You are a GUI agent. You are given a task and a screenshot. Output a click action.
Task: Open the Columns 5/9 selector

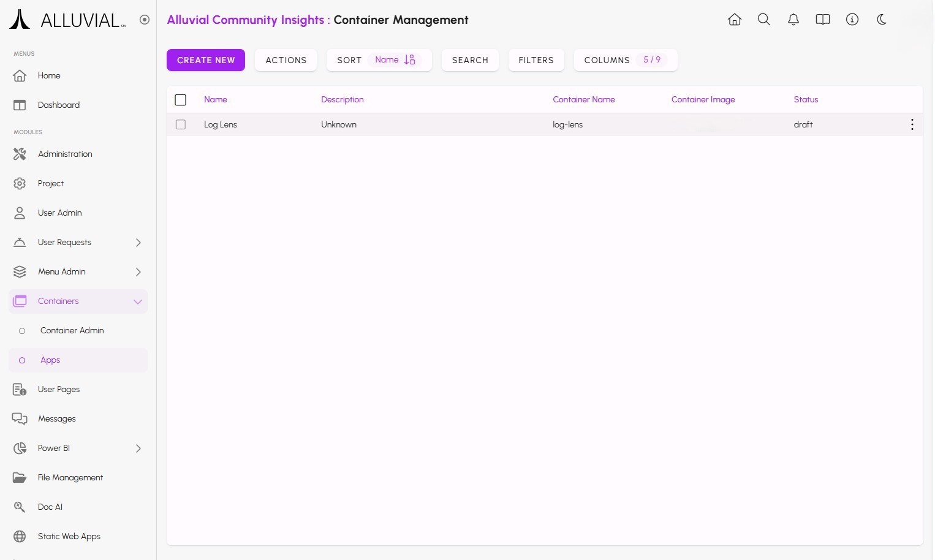coord(626,60)
